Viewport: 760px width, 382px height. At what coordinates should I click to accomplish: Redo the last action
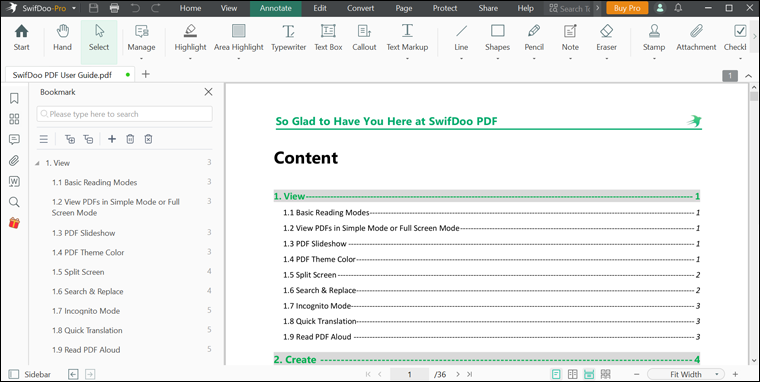[156, 8]
